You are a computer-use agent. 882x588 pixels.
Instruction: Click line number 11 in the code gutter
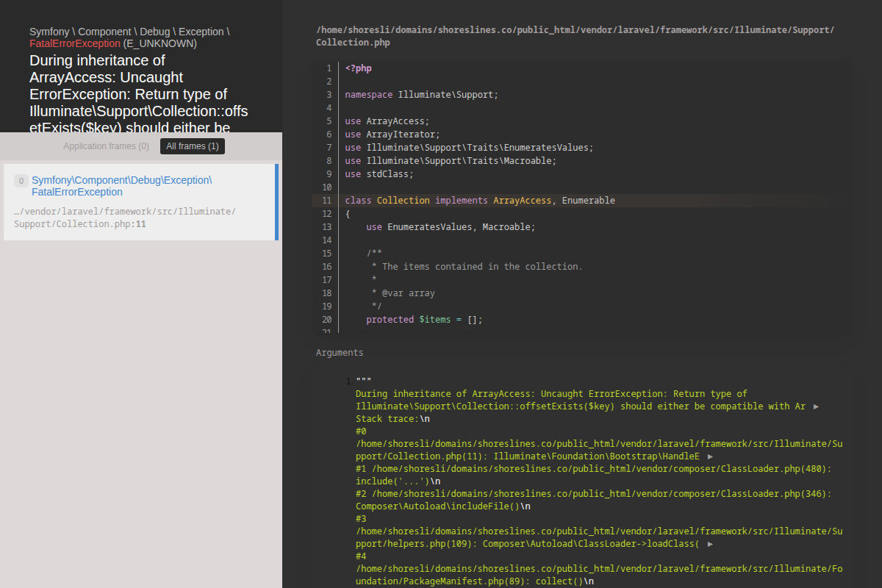tap(326, 201)
